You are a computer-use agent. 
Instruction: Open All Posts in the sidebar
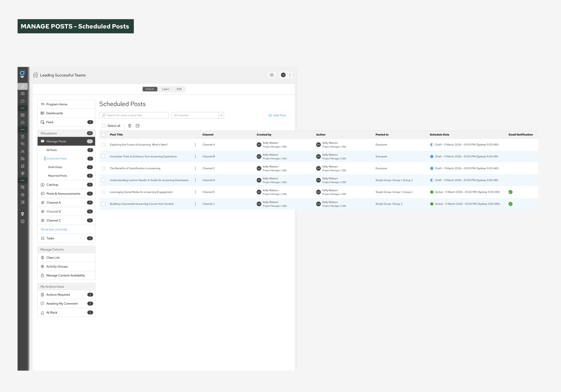point(66,150)
